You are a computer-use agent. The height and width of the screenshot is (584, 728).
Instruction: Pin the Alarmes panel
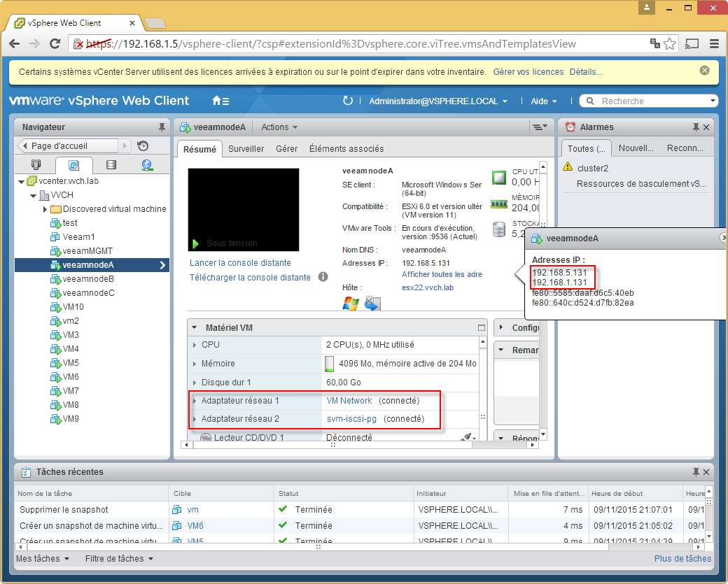pyautogui.click(x=696, y=127)
